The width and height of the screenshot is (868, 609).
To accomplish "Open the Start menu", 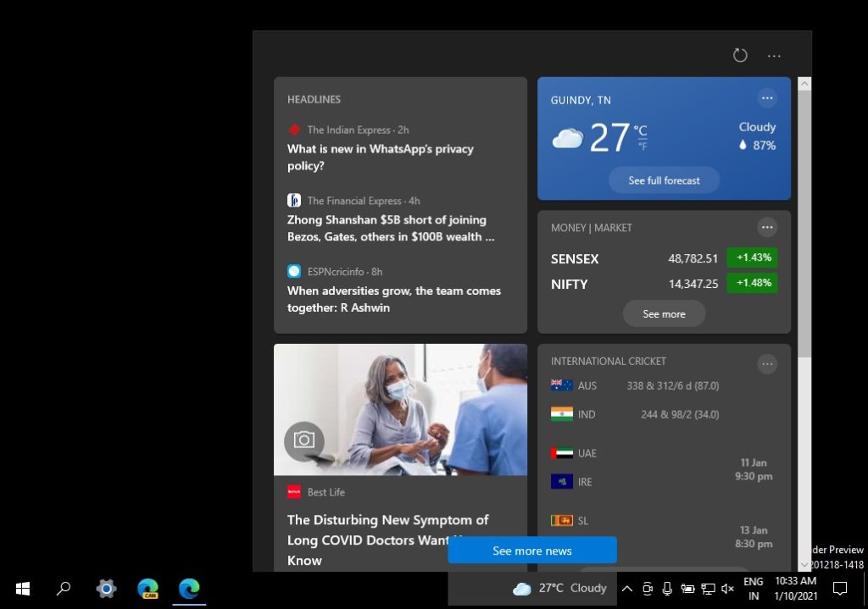I will coord(21,588).
